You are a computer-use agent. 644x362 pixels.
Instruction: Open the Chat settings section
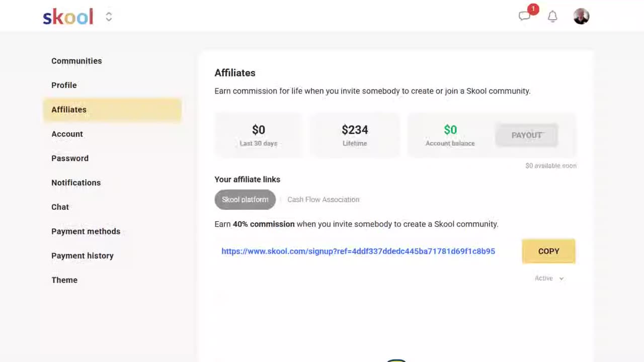click(60, 207)
